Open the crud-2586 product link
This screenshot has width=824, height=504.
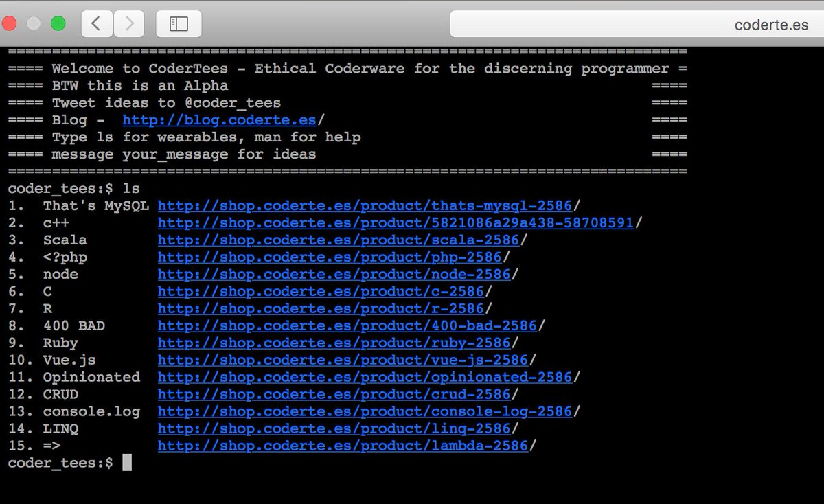334,395
